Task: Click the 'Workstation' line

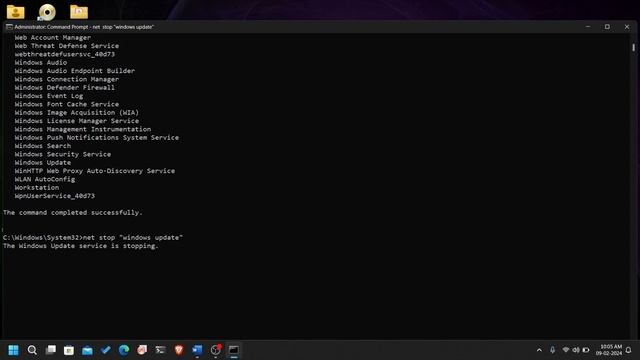Action: click(37, 188)
